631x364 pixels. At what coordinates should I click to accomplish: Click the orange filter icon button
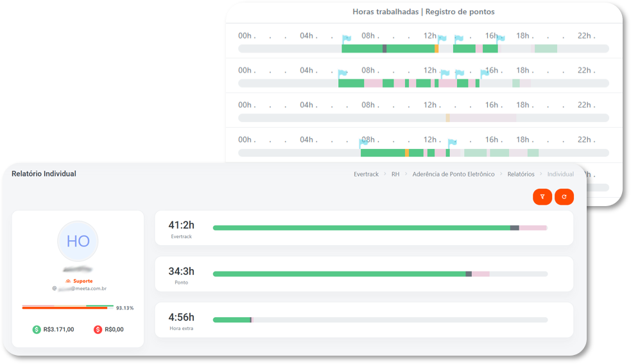point(542,197)
